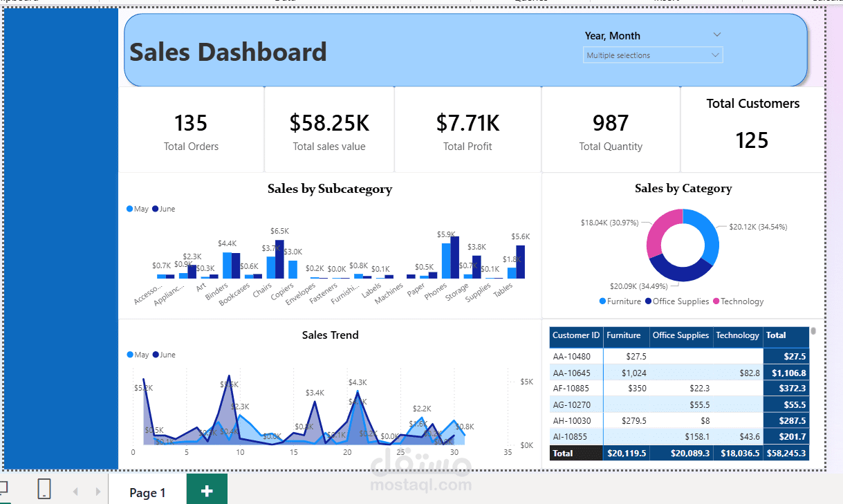Screen dimensions: 843x504
Task: Go to next page arrow
Action: pyautogui.click(x=98, y=492)
